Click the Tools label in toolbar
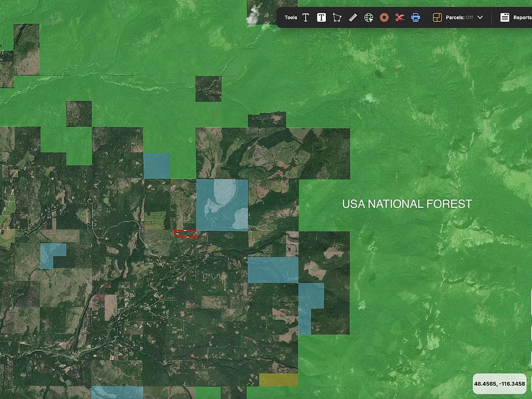This screenshot has width=532, height=399. (291, 18)
